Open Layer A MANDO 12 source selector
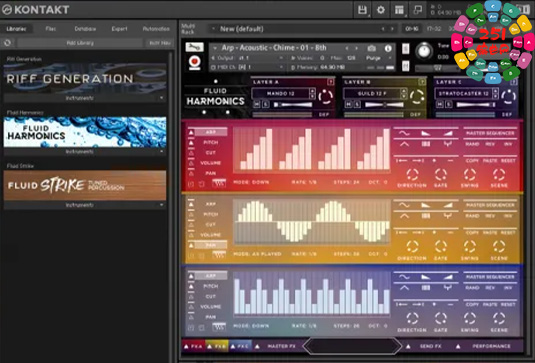535x363 pixels. [280, 93]
